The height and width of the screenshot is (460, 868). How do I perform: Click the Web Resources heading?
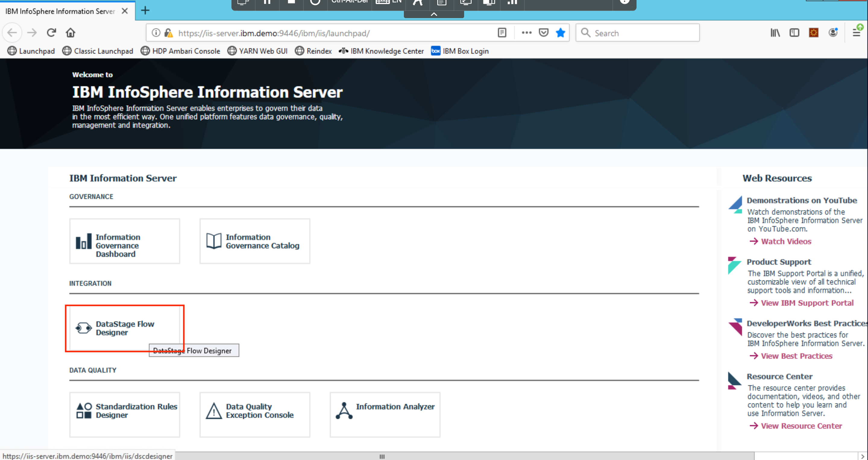click(777, 178)
